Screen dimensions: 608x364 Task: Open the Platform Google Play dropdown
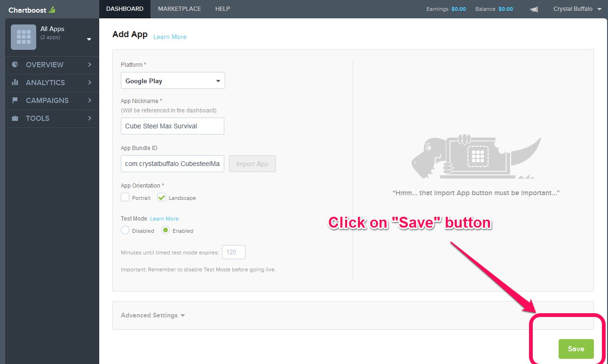pyautogui.click(x=173, y=80)
